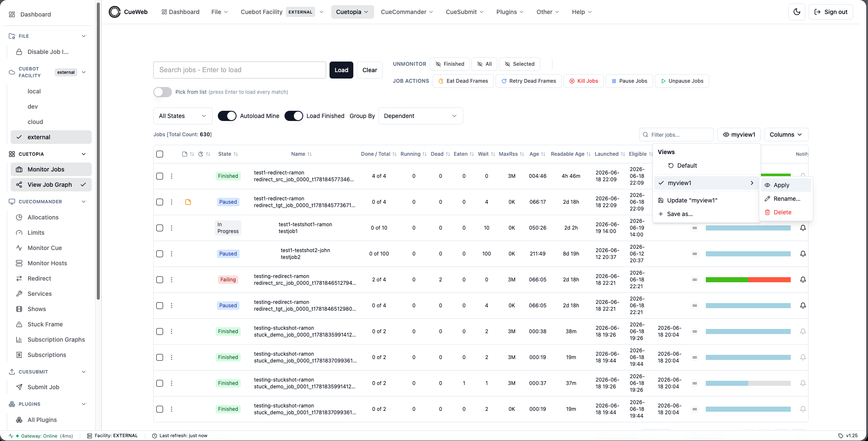Toggle Autoload Mine switch
This screenshot has height=441, width=868.
point(227,116)
